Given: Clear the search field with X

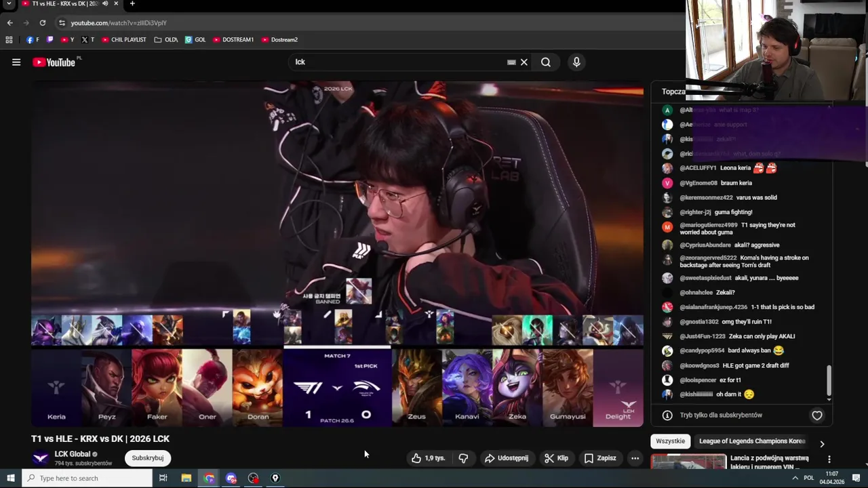Looking at the screenshot, I should click(x=524, y=62).
